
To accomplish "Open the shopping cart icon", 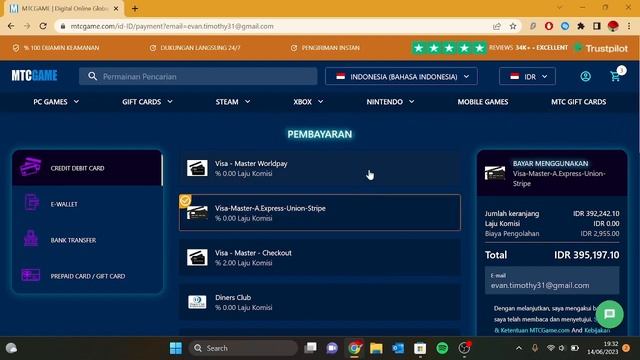I will [x=615, y=76].
